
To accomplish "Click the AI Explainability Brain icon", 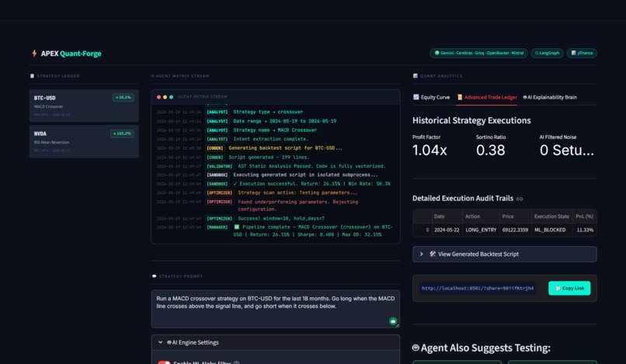I will [525, 97].
